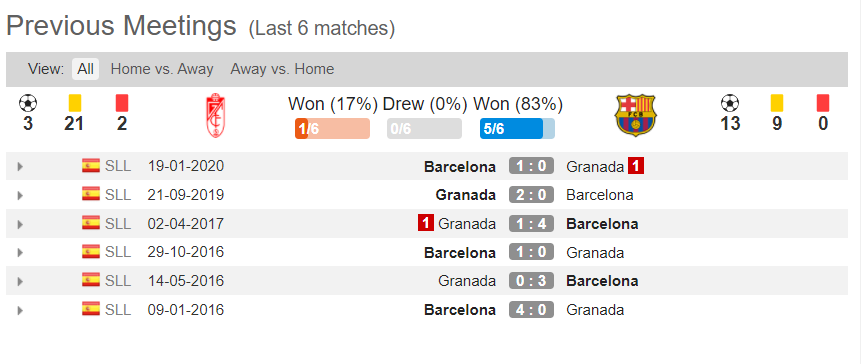This screenshot has height=364, width=861.
Task: Click red card badge beside Granada 1:0
Action: pos(636,166)
